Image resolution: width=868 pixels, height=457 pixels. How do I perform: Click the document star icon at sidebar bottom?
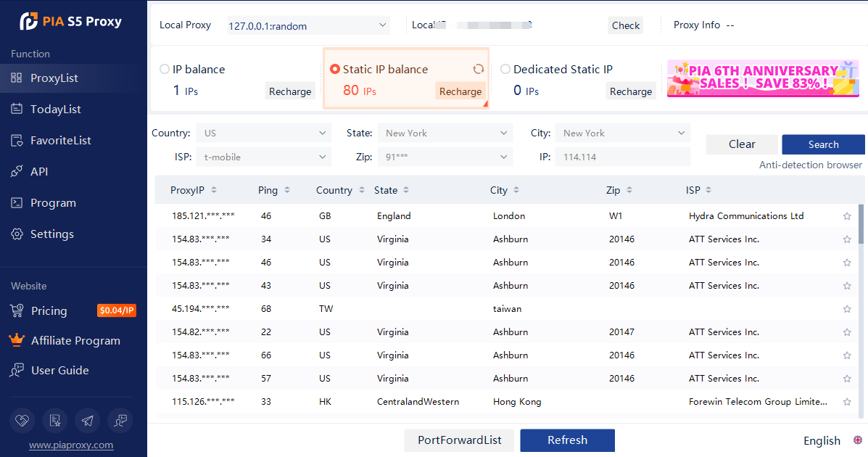[55, 421]
